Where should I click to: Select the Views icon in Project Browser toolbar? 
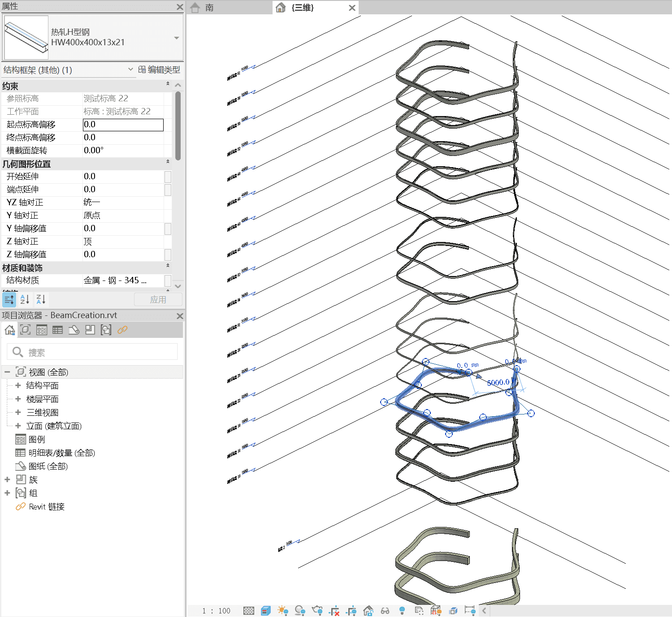click(26, 330)
